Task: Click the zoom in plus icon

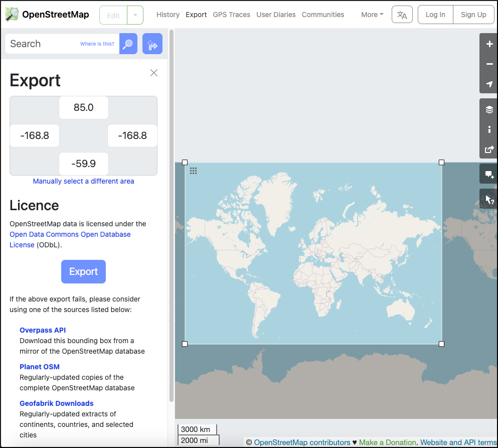Action: point(489,44)
